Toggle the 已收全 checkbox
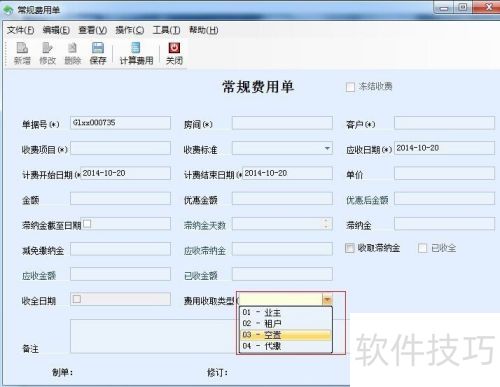500x387 pixels. [422, 248]
